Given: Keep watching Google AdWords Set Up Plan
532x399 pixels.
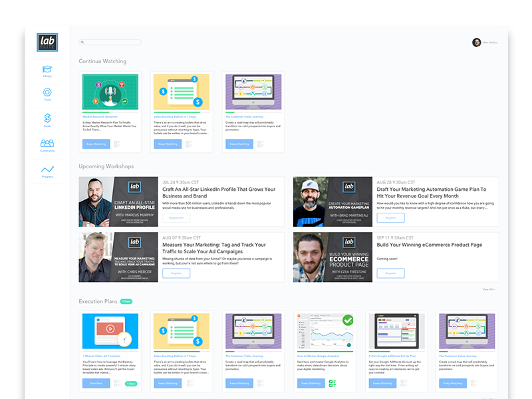Looking at the screenshot, I should (x=383, y=383).
